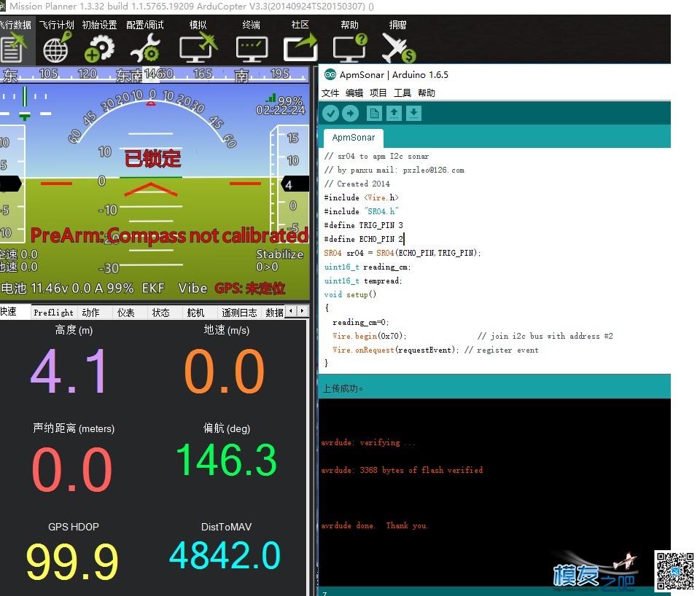700x596 pixels.
Task: Click avrdude done. Thank you line
Action: [x=374, y=525]
